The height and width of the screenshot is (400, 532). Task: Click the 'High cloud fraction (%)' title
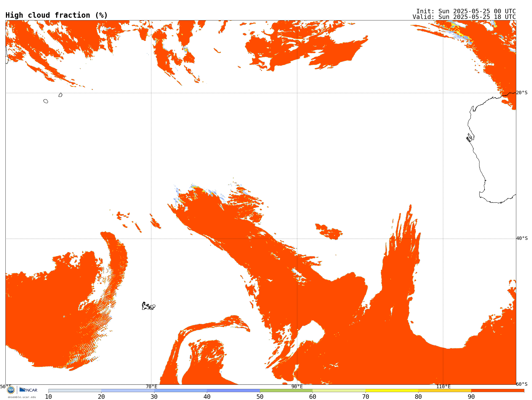(56, 15)
